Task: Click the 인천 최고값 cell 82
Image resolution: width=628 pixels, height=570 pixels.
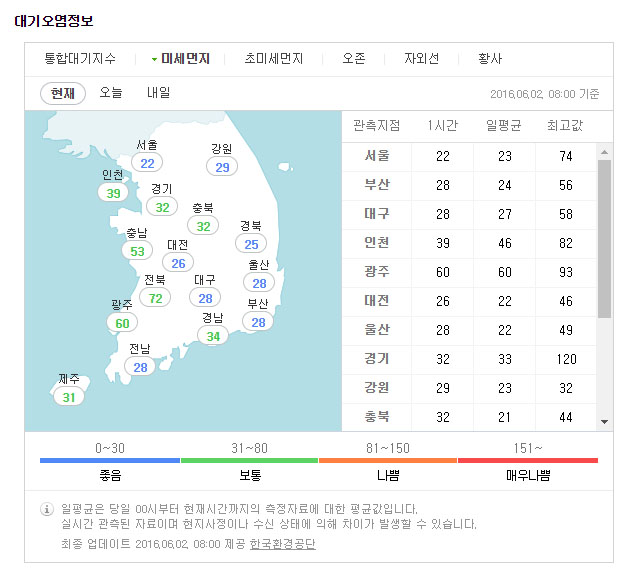Action: click(x=566, y=243)
